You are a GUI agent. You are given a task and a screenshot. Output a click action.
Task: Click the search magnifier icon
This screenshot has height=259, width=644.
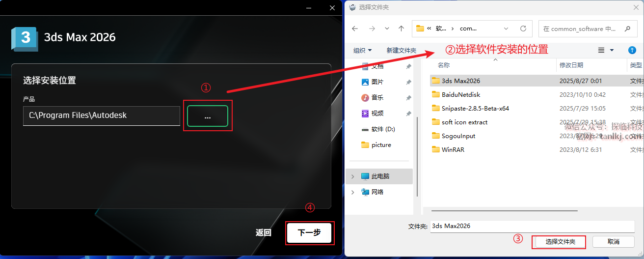(627, 29)
